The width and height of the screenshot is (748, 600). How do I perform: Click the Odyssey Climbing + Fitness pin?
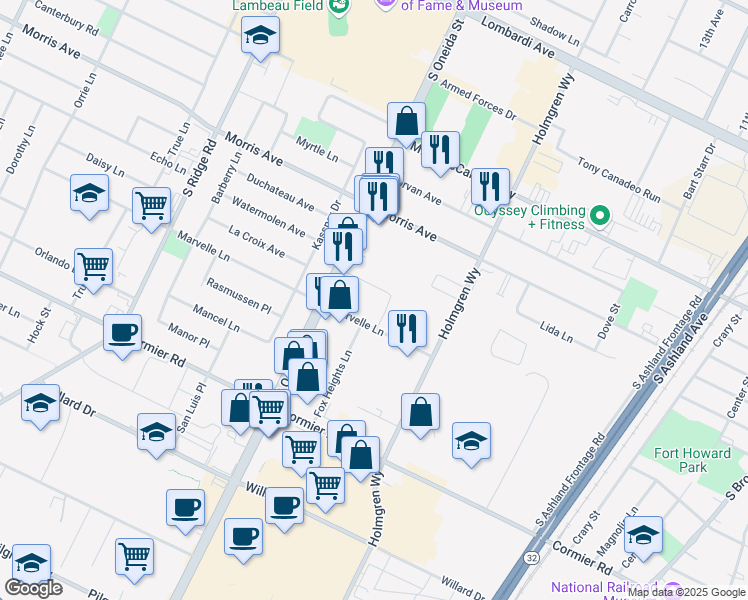coord(600,217)
